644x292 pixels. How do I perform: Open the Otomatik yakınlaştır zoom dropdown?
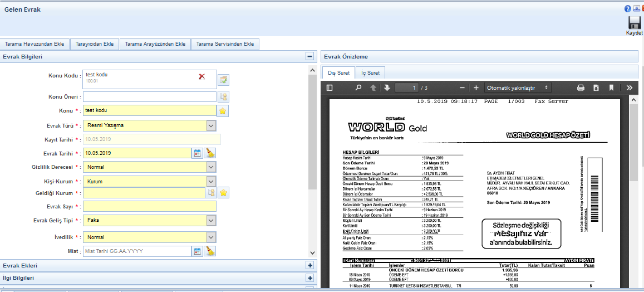518,88
